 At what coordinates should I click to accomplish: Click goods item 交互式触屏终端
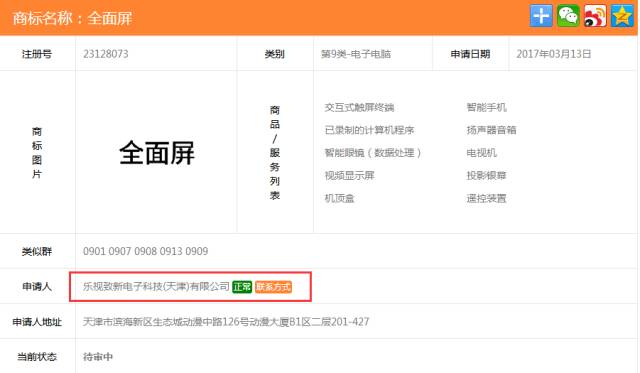pyautogui.click(x=359, y=107)
